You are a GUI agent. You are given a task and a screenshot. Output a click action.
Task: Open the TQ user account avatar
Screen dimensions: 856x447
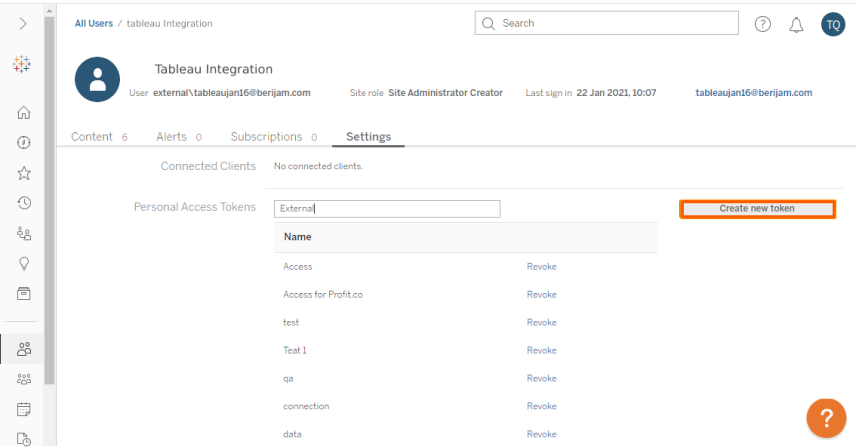[x=833, y=25]
